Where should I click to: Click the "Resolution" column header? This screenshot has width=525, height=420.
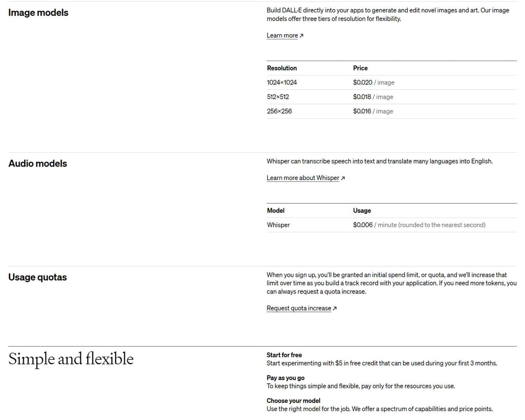click(x=282, y=68)
